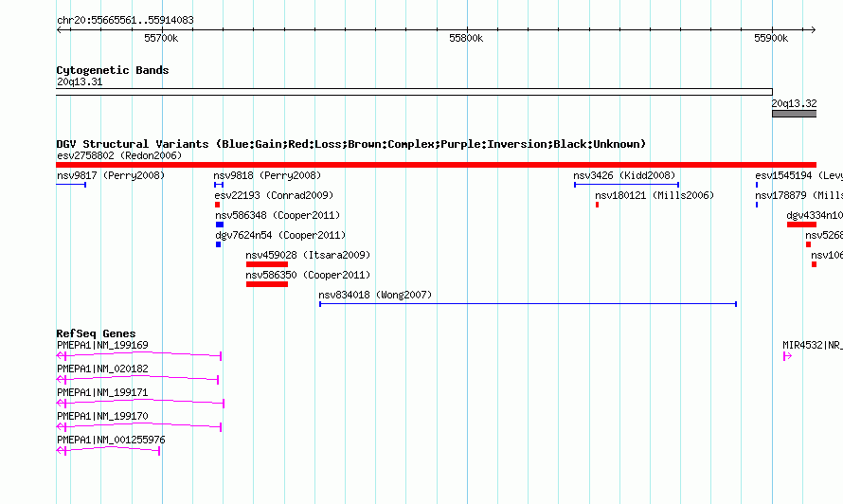843x504 pixels.
Task: Select the nsv178879 variant label
Action: [x=798, y=195]
